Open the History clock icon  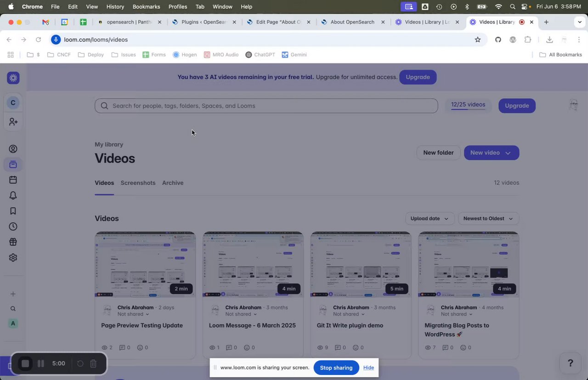point(13,227)
